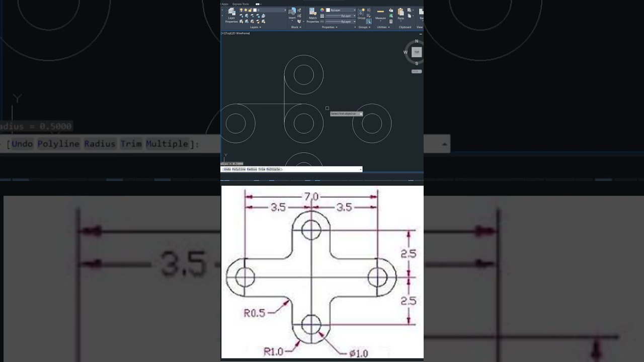
Task: Choose the Multiple command-line option
Action: point(273,169)
